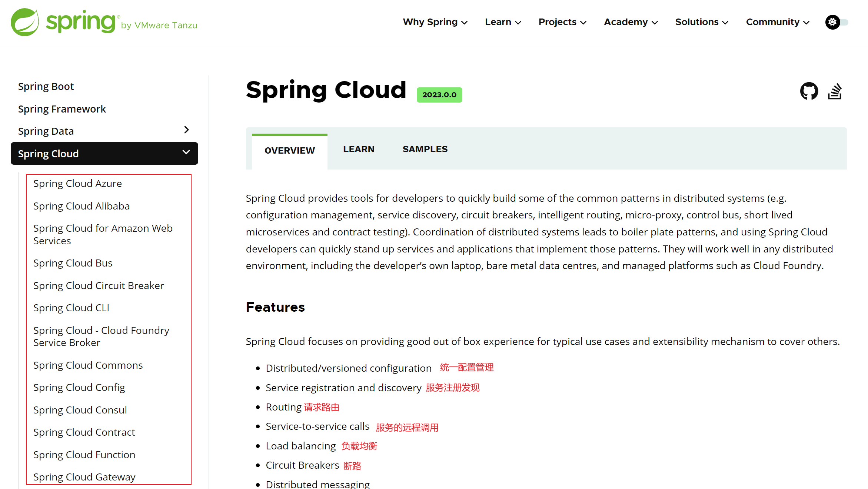Click 'by VMware Tanzu' text

(159, 25)
